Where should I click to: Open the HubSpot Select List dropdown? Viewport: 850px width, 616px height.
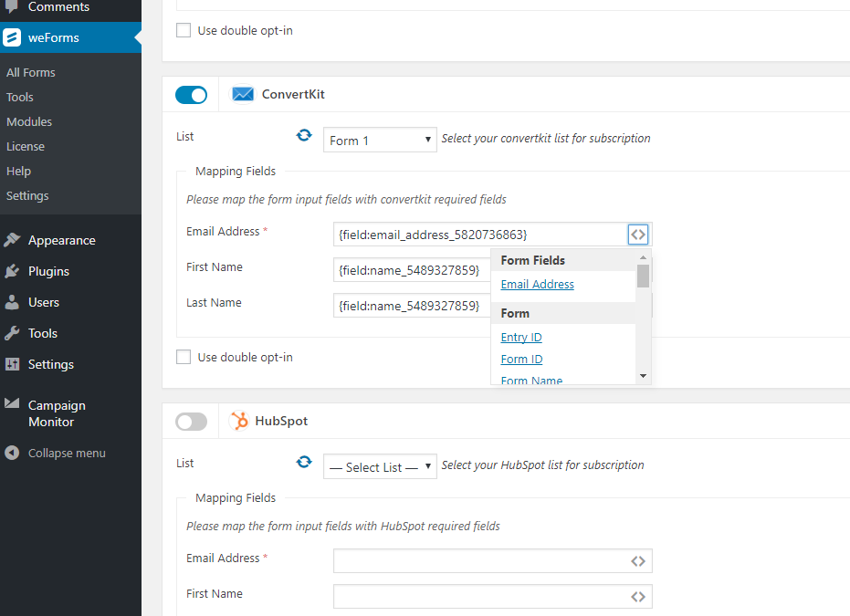[379, 466]
